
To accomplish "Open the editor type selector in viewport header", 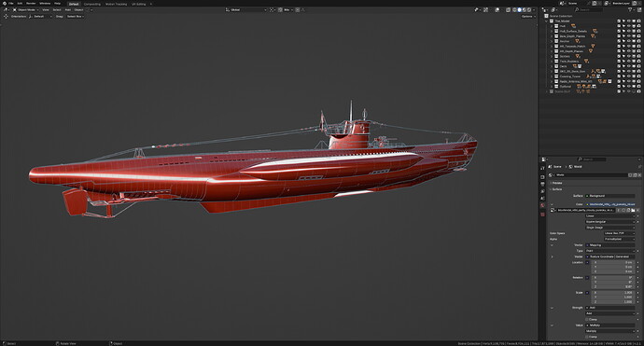I will (7, 10).
